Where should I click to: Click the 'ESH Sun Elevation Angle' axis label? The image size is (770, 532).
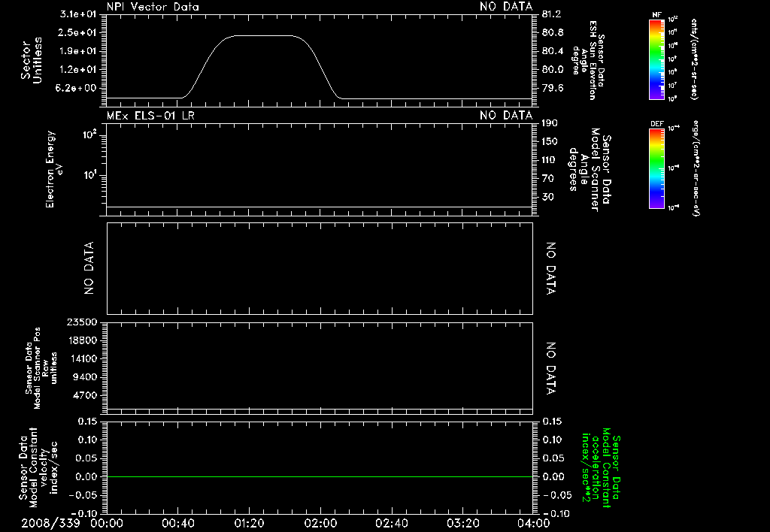point(589,60)
